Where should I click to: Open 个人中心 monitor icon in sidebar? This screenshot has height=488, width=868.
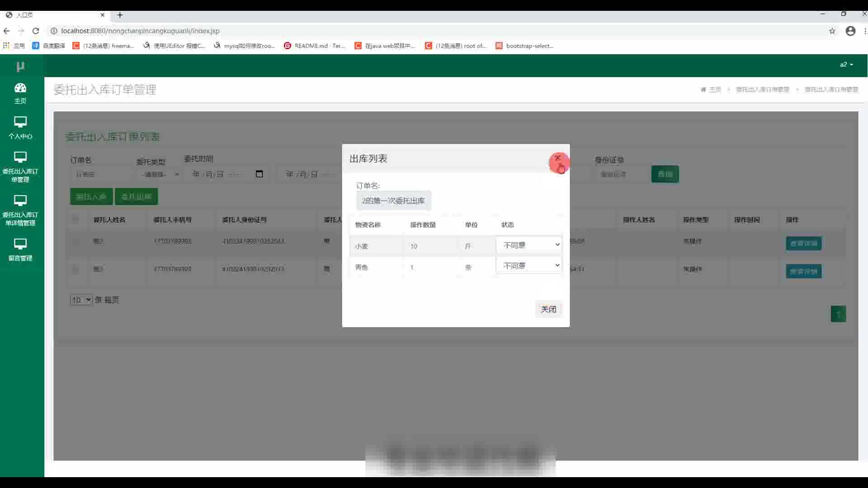[20, 122]
